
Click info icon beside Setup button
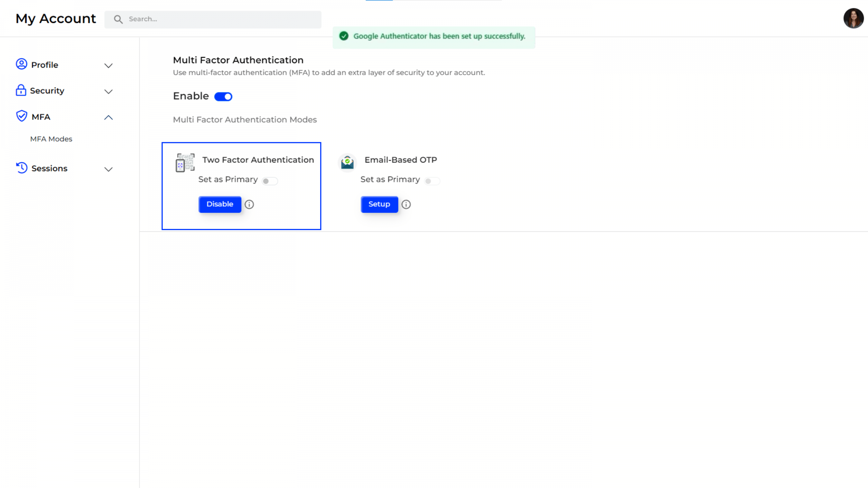[x=406, y=205]
